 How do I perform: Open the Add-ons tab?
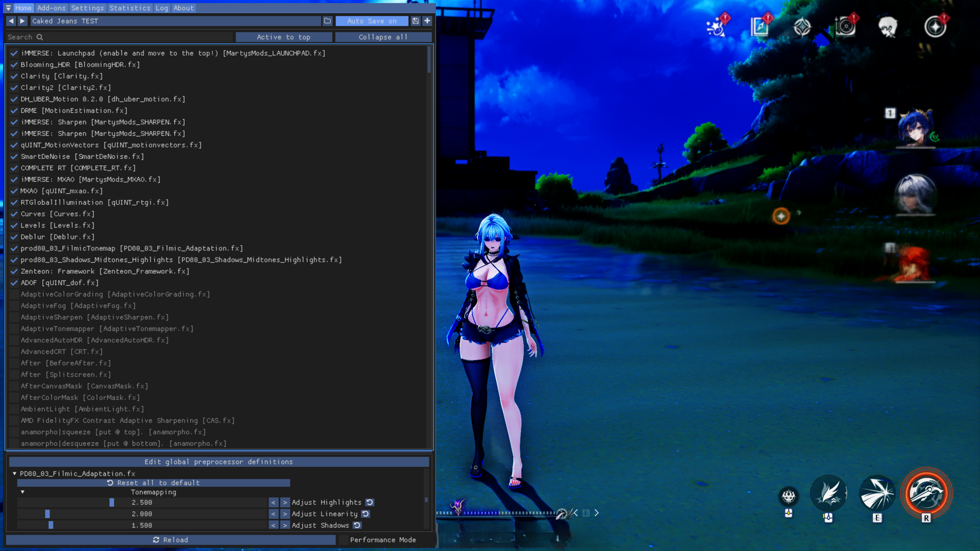point(52,8)
